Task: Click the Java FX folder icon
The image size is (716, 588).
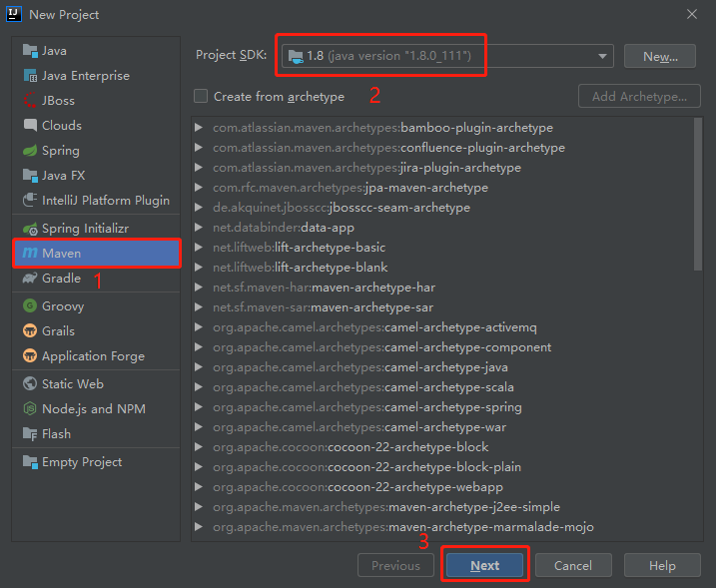Action: click(30, 175)
